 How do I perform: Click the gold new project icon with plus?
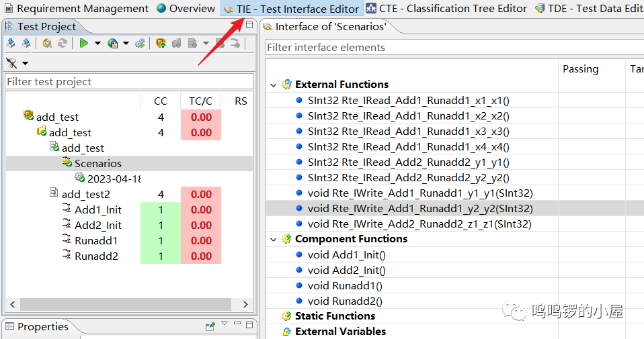click(x=160, y=44)
